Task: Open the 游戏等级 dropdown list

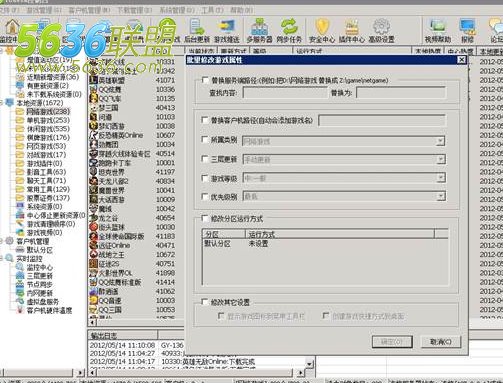Action: point(440,178)
